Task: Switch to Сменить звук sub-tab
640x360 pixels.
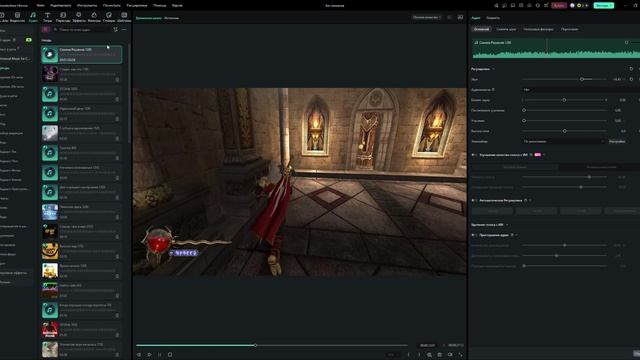Action: click(506, 29)
